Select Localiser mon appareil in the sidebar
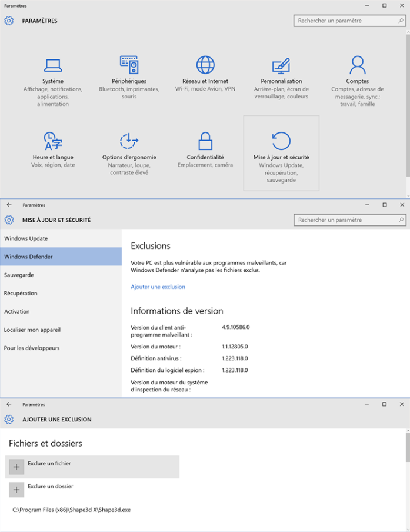Image resolution: width=410 pixels, height=532 pixels. 61,330
